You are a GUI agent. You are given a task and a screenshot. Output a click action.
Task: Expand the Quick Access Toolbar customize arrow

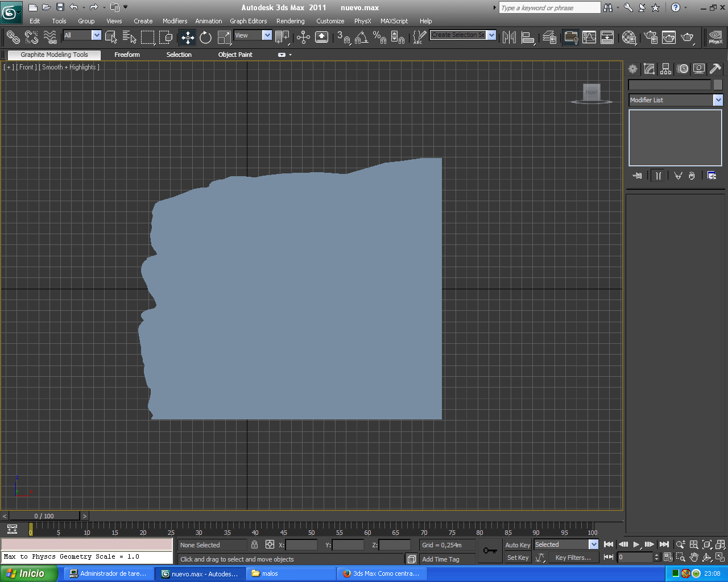(x=126, y=7)
